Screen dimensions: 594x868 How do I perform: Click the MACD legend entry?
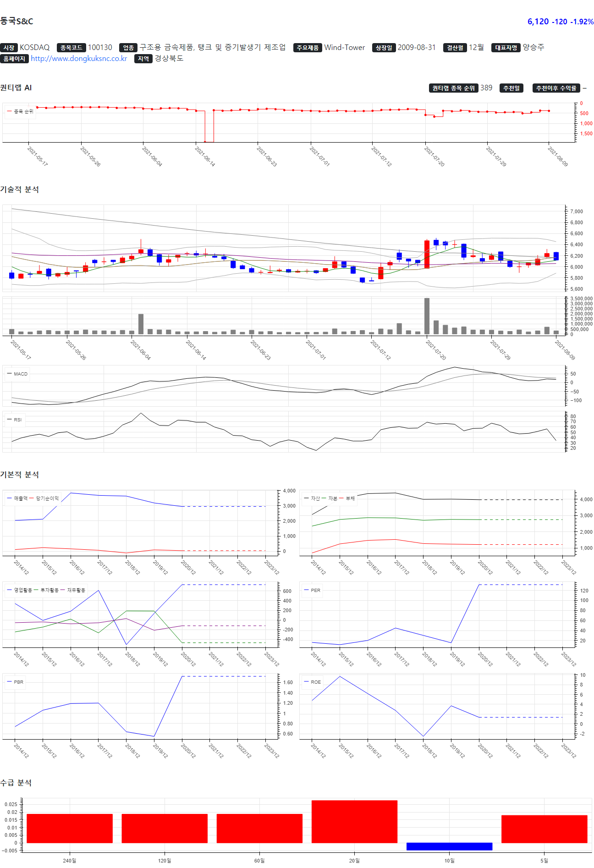(17, 374)
